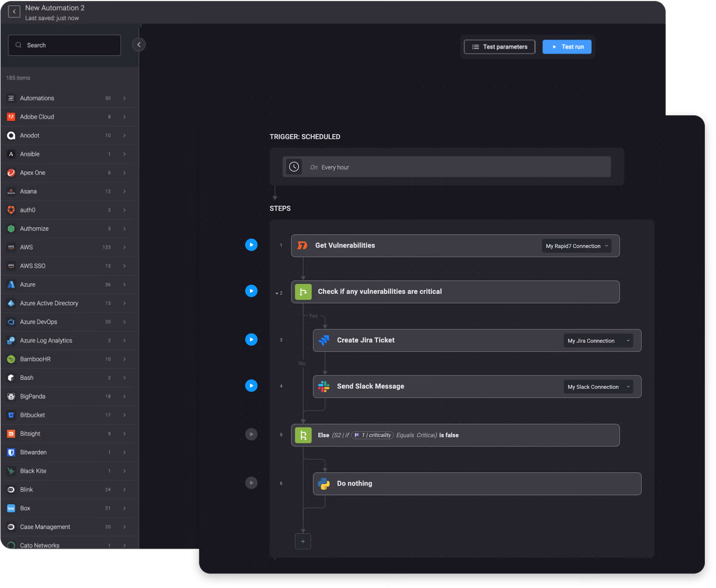Click the gray play button of Do nothing step
Viewport: 716px width, 588px height.
[251, 483]
